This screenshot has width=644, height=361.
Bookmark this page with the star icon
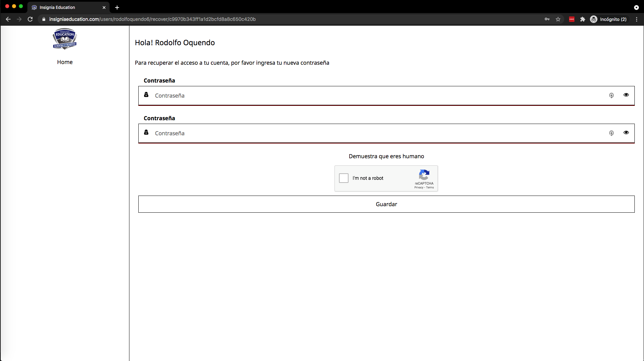click(x=558, y=19)
